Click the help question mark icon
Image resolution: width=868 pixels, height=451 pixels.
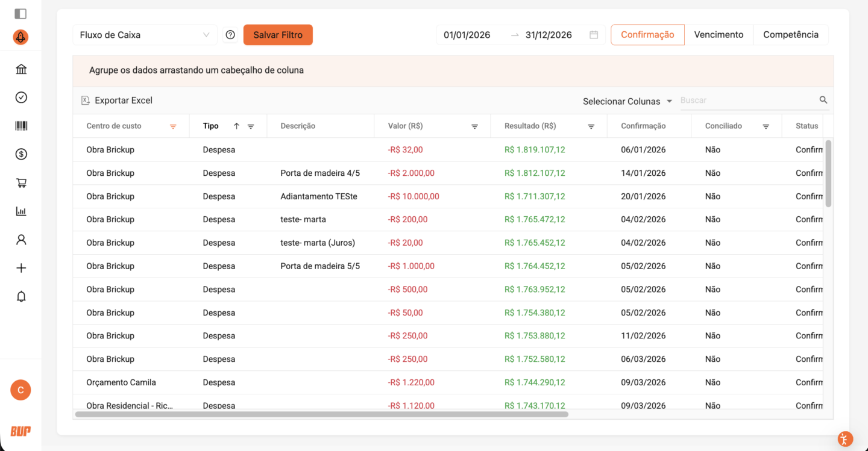pyautogui.click(x=230, y=35)
